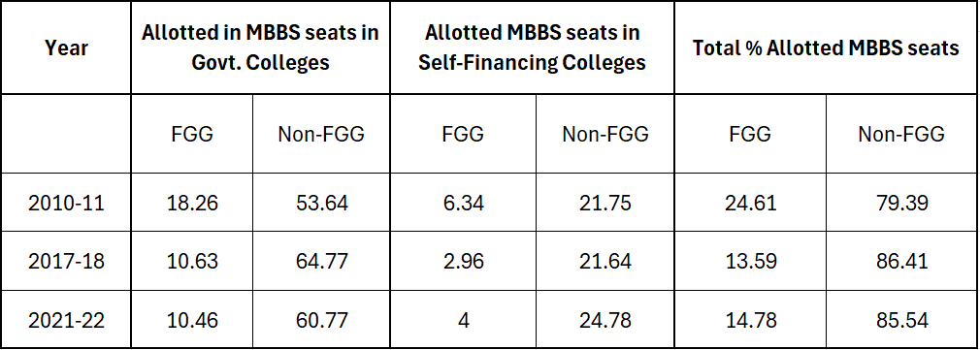Viewport: 980px width, 350px height.
Task: Click the Allotted MBBS Govt. Colleges header
Action: coord(260,48)
